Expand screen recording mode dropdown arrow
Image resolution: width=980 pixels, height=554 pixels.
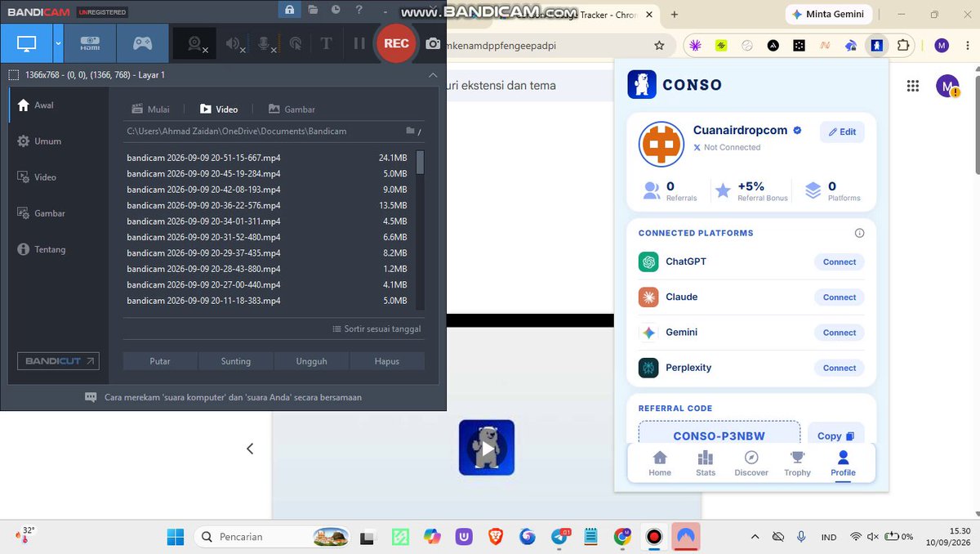point(58,44)
